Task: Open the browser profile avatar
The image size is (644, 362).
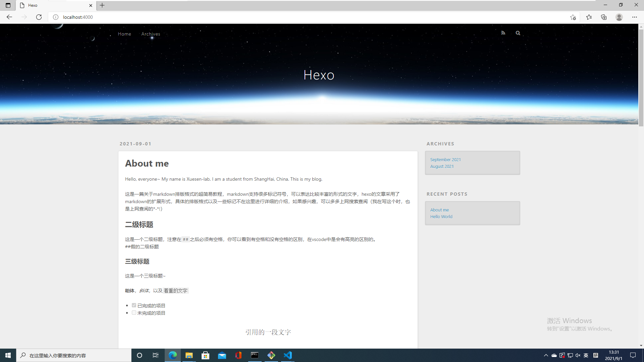Action: click(619, 17)
